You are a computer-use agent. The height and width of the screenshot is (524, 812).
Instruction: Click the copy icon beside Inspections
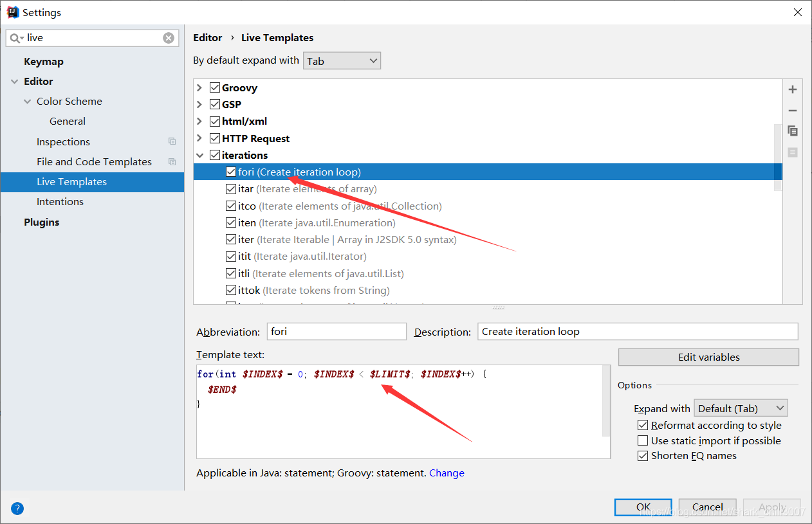pos(172,141)
